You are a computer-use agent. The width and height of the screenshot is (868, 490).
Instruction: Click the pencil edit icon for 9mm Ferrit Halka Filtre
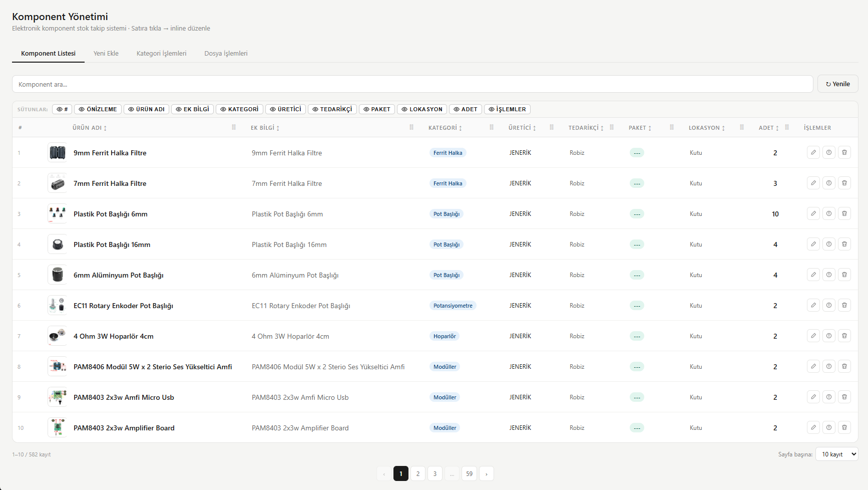pyautogui.click(x=813, y=152)
